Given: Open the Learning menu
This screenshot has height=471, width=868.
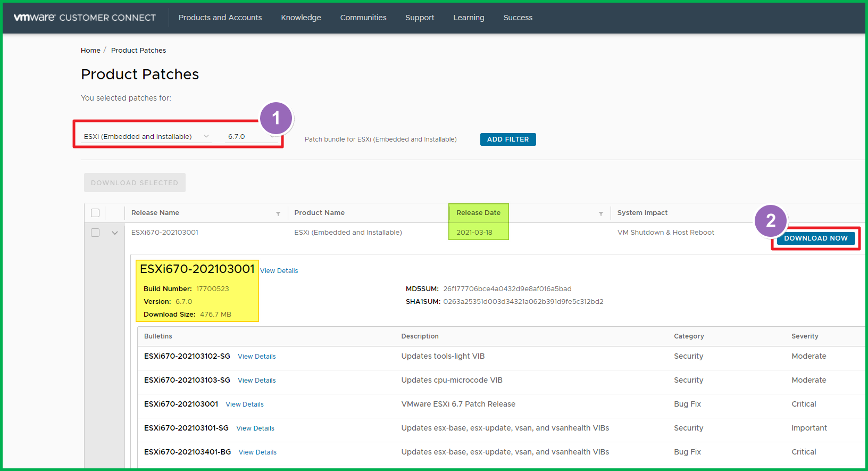Looking at the screenshot, I should (469, 18).
